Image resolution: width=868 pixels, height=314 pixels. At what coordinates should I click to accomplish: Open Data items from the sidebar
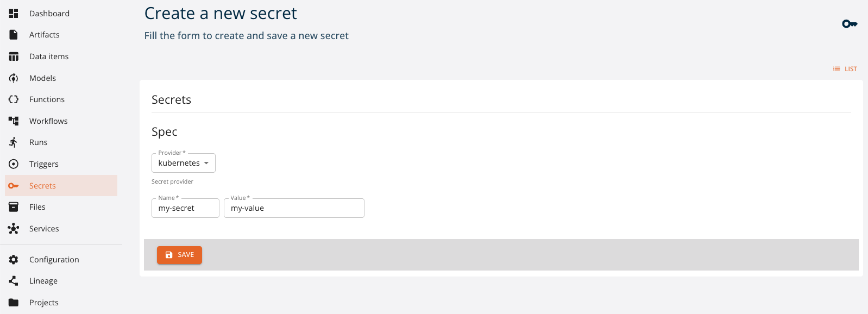pos(14,56)
